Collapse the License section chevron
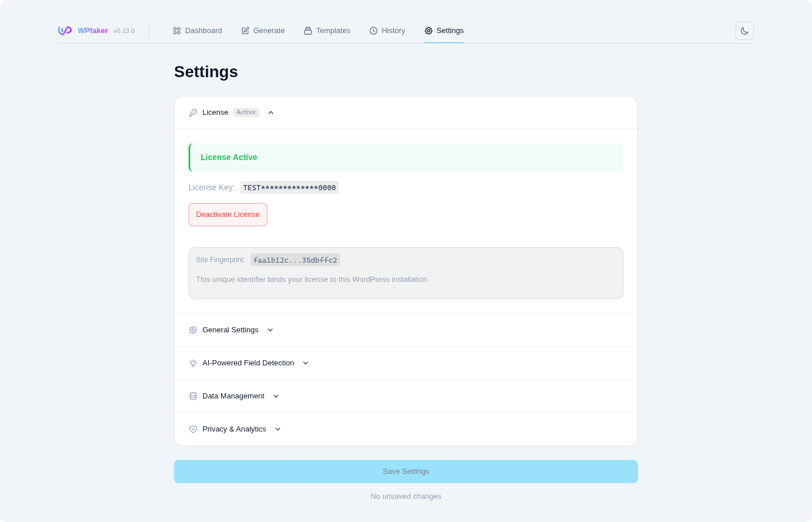This screenshot has height=522, width=812. [x=270, y=112]
